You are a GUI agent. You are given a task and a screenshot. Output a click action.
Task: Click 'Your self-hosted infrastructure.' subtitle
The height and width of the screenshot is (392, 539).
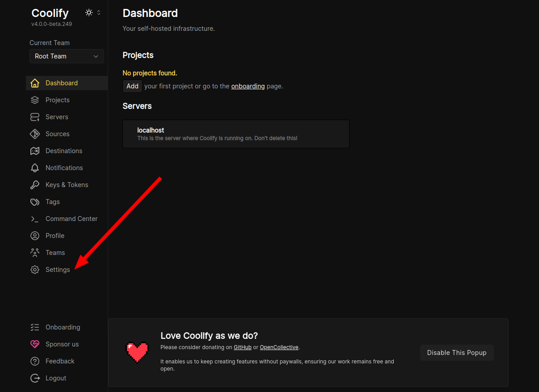pos(169,29)
